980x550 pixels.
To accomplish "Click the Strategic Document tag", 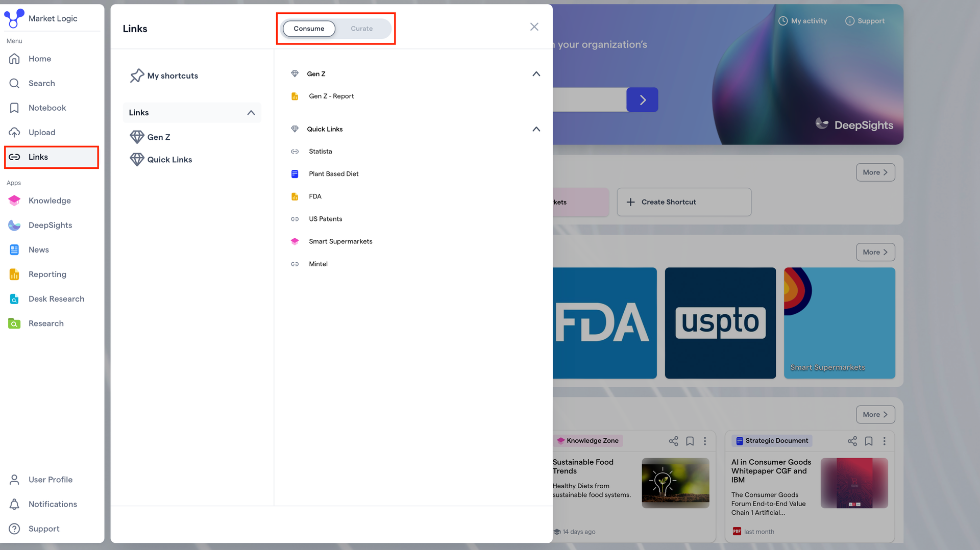I will click(x=772, y=440).
